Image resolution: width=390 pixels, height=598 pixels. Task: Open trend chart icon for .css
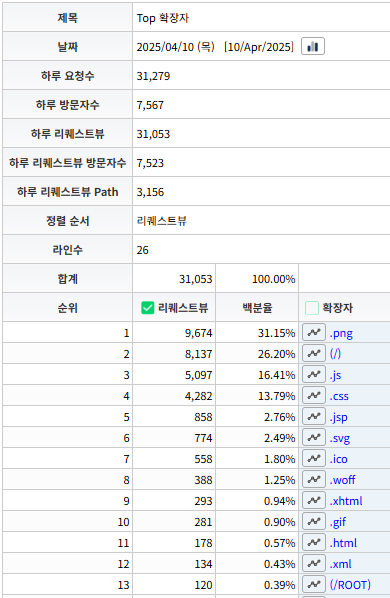point(314,395)
